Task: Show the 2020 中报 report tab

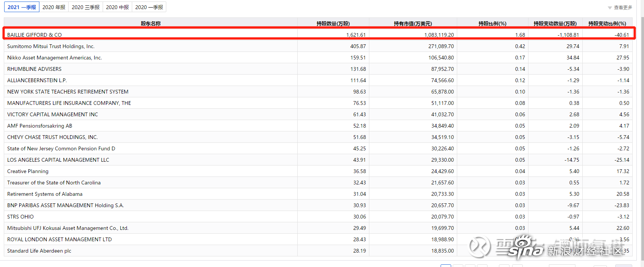Action: tap(117, 7)
